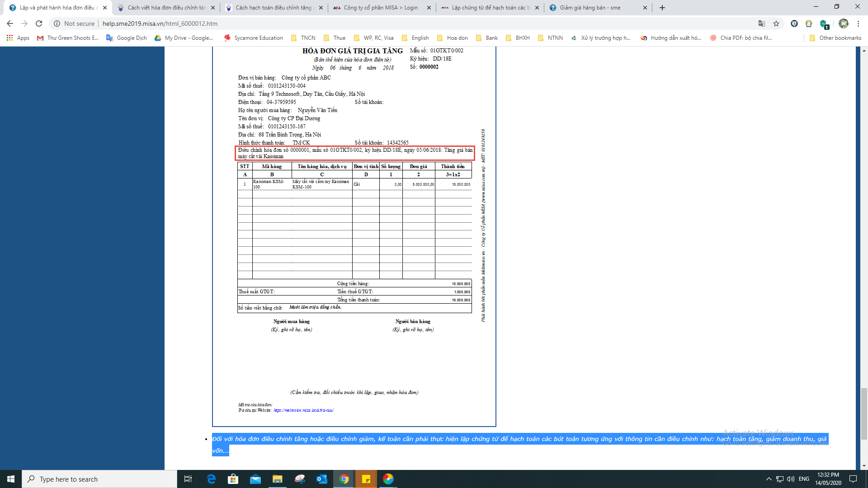868x488 pixels.
Task: Open File Explorer from the taskbar
Action: pyautogui.click(x=277, y=479)
